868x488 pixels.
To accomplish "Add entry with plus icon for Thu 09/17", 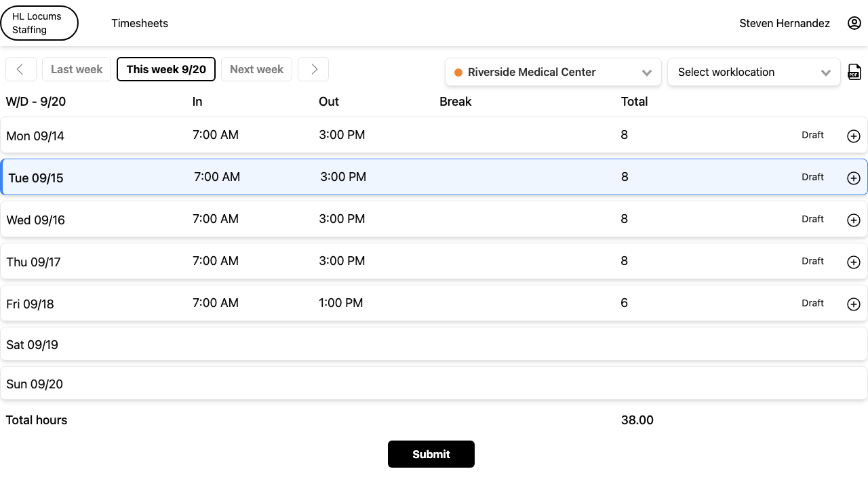I will 854,262.
